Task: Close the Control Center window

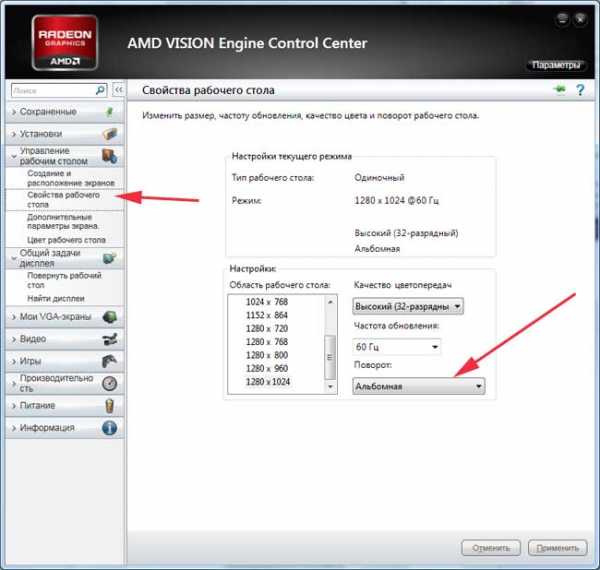Action: pyautogui.click(x=580, y=19)
